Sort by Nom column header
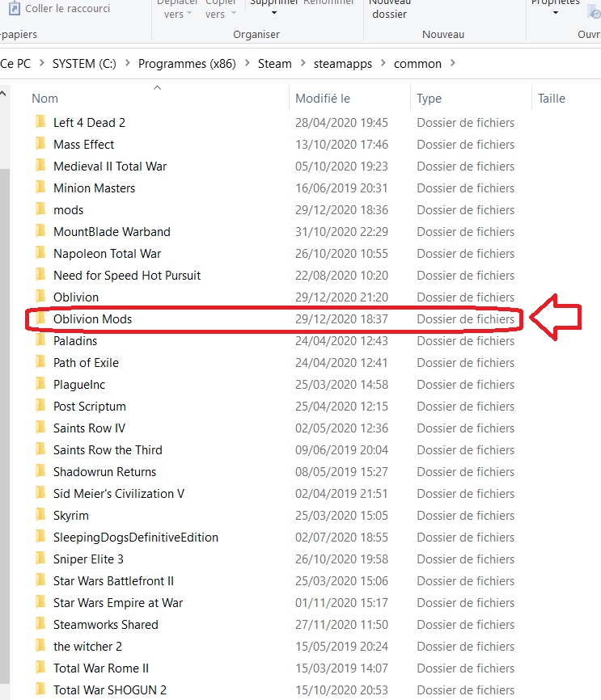Viewport: 601px width, 700px height. click(44, 99)
